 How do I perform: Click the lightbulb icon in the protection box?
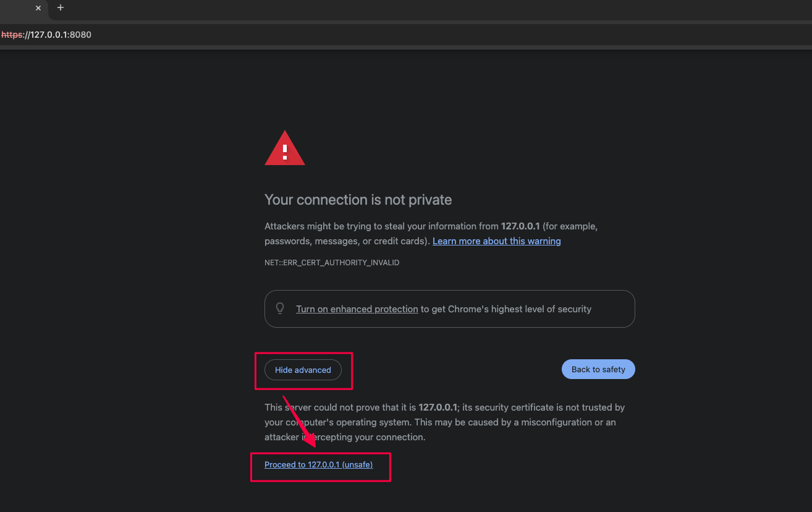point(280,308)
